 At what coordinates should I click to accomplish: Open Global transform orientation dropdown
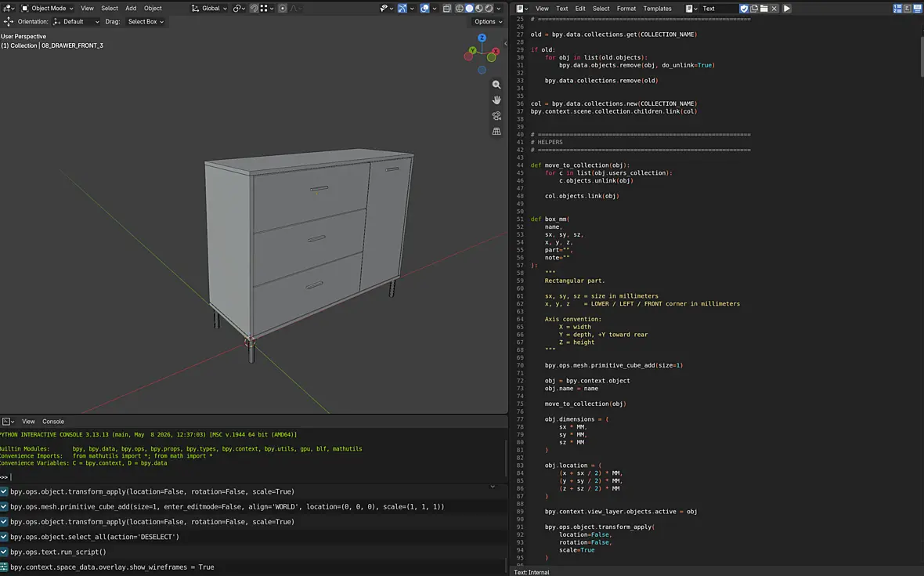(209, 9)
